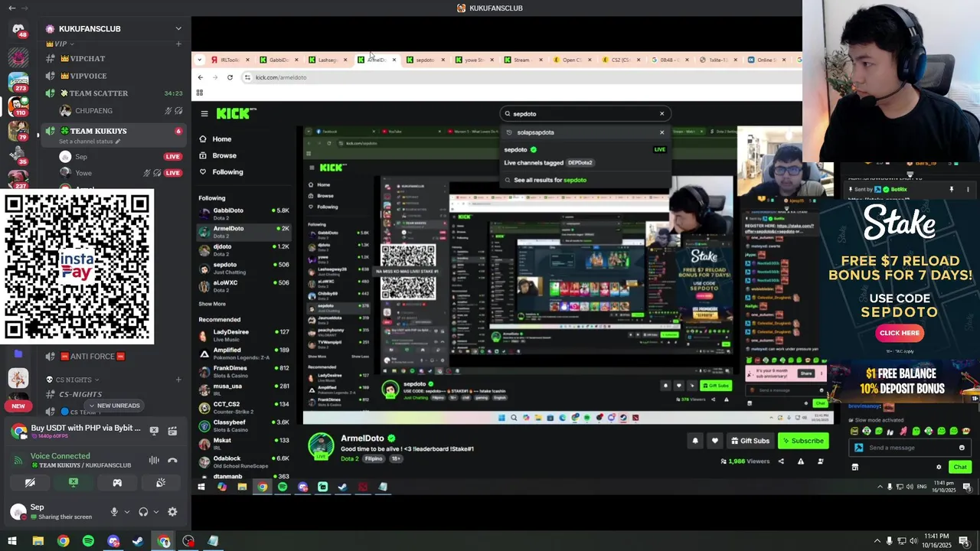Screen dimensions: 980x551
Task: Toggle screen sharing button in Discord
Action: pyautogui.click(x=73, y=483)
